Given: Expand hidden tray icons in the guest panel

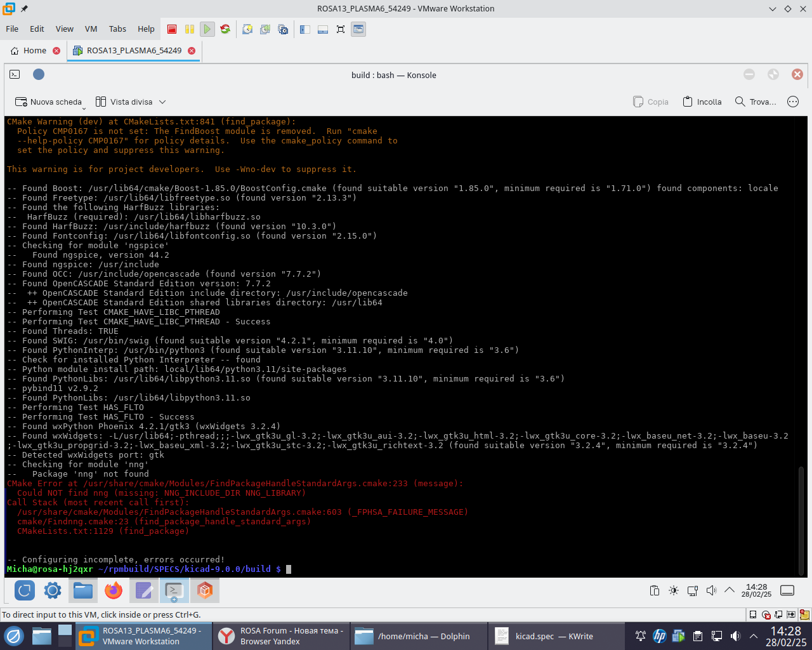Looking at the screenshot, I should tap(730, 590).
